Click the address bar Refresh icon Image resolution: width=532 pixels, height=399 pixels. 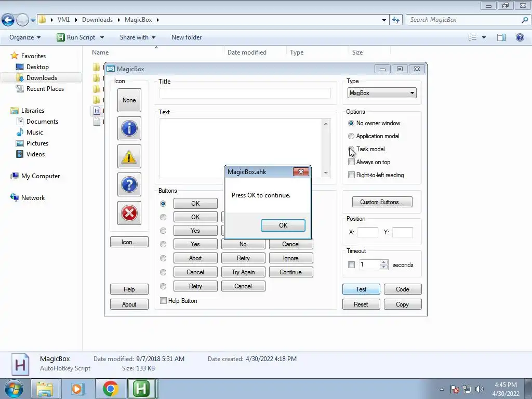[x=395, y=20]
